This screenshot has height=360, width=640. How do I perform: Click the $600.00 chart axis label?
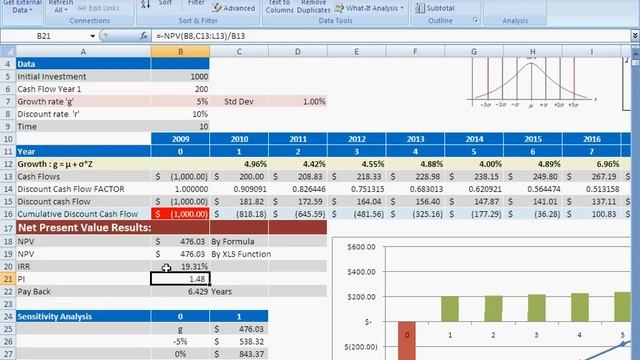tap(361, 247)
